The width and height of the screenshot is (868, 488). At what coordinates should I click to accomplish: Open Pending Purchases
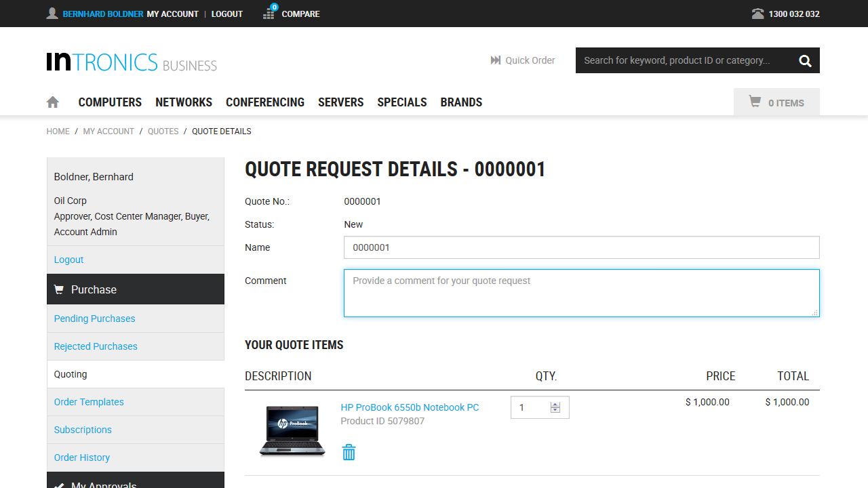click(94, 319)
